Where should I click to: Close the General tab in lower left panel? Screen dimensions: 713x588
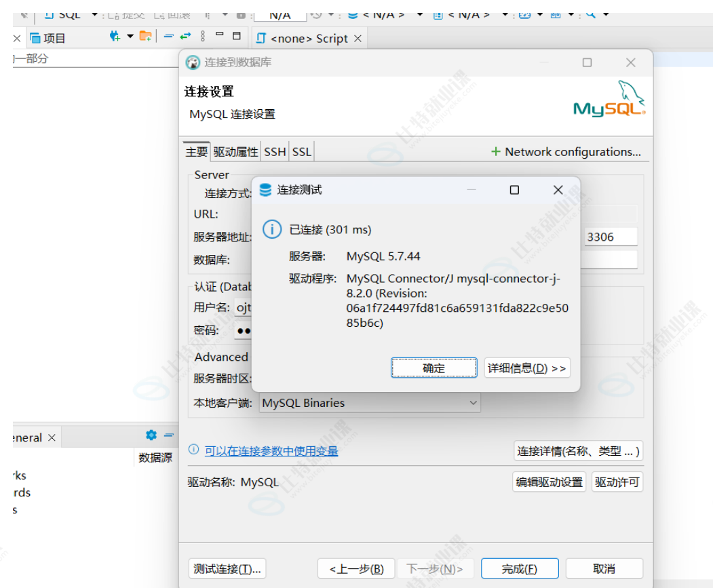[52, 437]
